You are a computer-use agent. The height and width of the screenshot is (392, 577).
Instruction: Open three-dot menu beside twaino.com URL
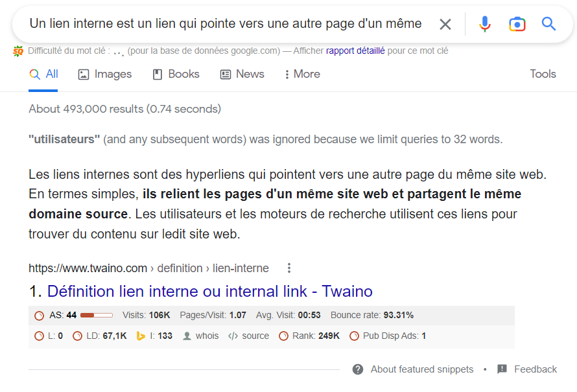click(289, 268)
